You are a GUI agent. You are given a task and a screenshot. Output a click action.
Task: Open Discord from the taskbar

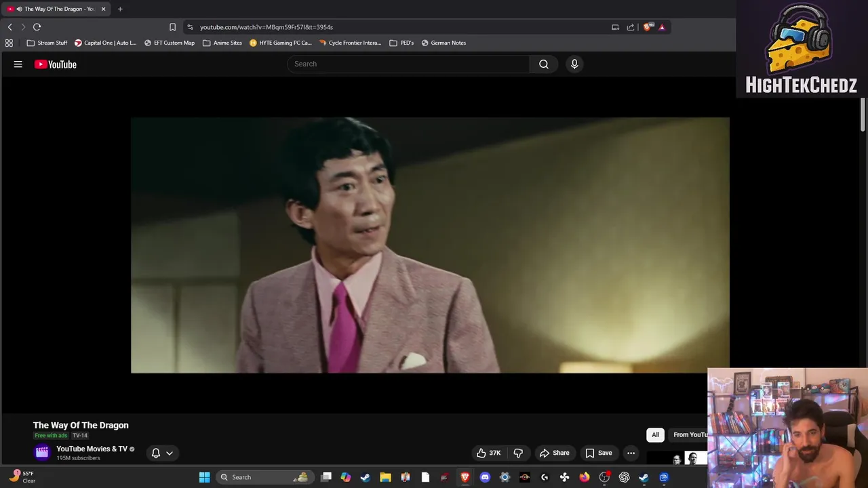click(485, 477)
